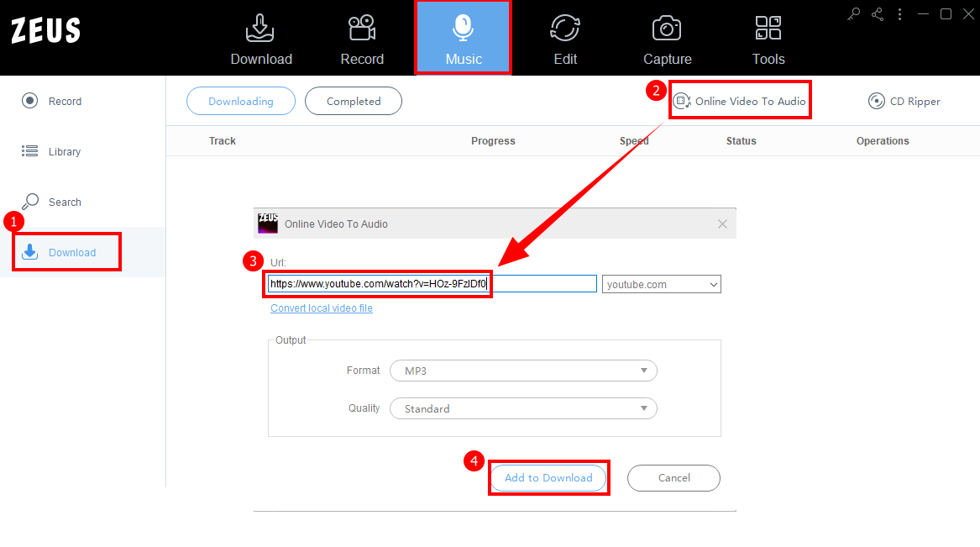Viewport: 980px width, 547px height.
Task: Show the Completed downloads list
Action: point(354,102)
